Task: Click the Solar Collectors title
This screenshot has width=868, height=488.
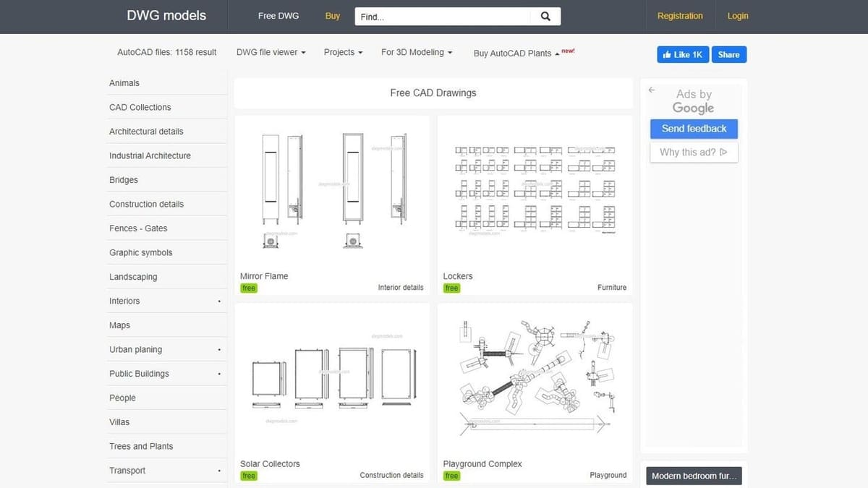Action: [x=270, y=464]
